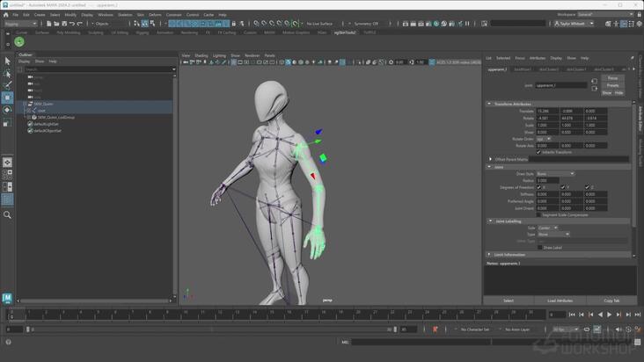Open the Skeleton menu

pyautogui.click(x=125, y=15)
